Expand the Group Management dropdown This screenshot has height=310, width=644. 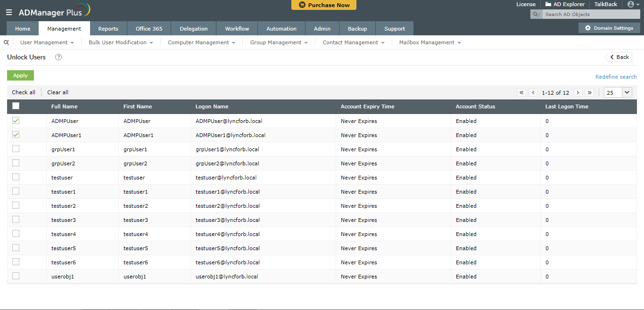tap(279, 42)
